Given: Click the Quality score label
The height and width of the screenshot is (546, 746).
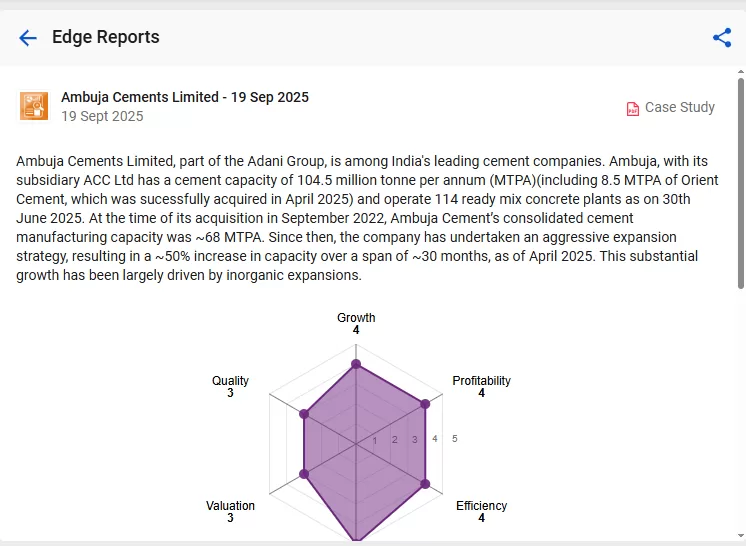Looking at the screenshot, I should (230, 386).
